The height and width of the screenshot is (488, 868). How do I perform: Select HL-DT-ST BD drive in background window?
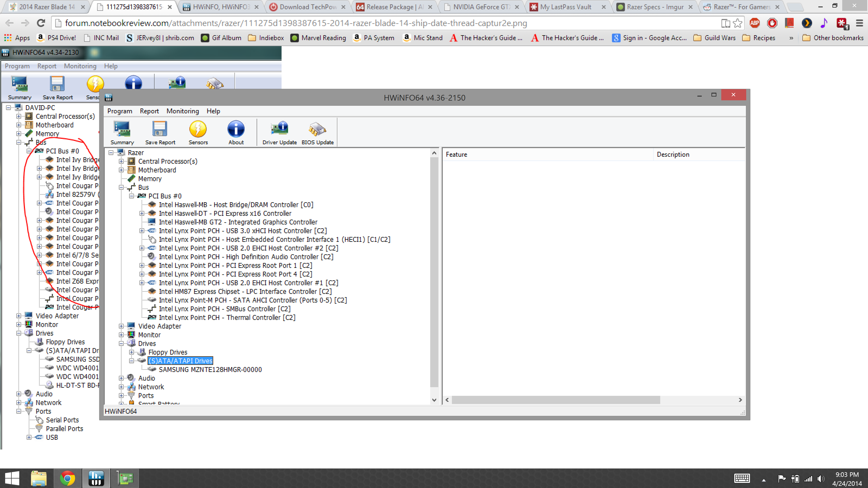click(78, 385)
